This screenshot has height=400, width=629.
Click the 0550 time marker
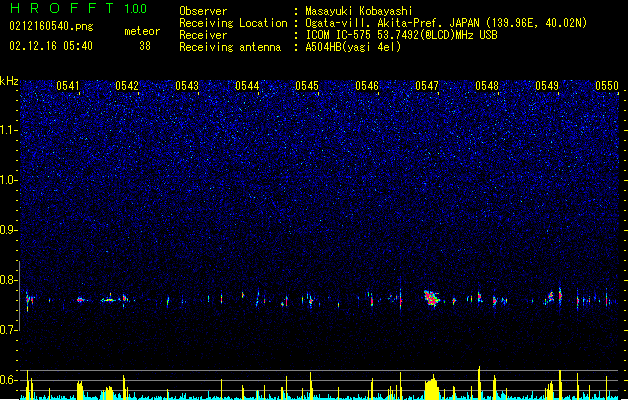(607, 86)
